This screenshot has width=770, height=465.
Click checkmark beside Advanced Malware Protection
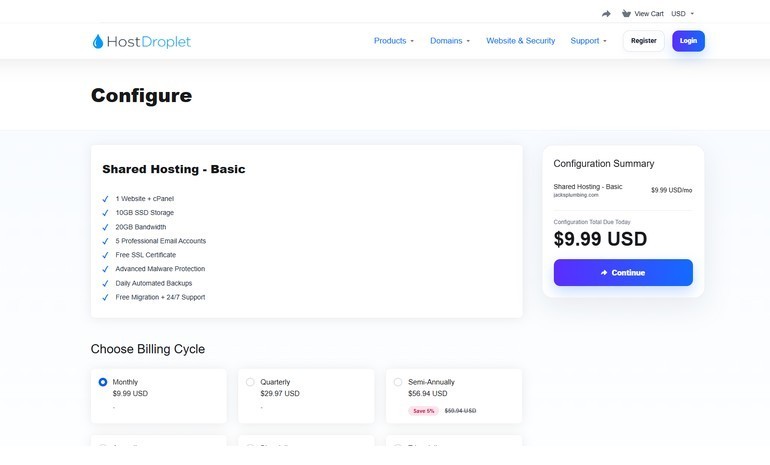click(105, 269)
